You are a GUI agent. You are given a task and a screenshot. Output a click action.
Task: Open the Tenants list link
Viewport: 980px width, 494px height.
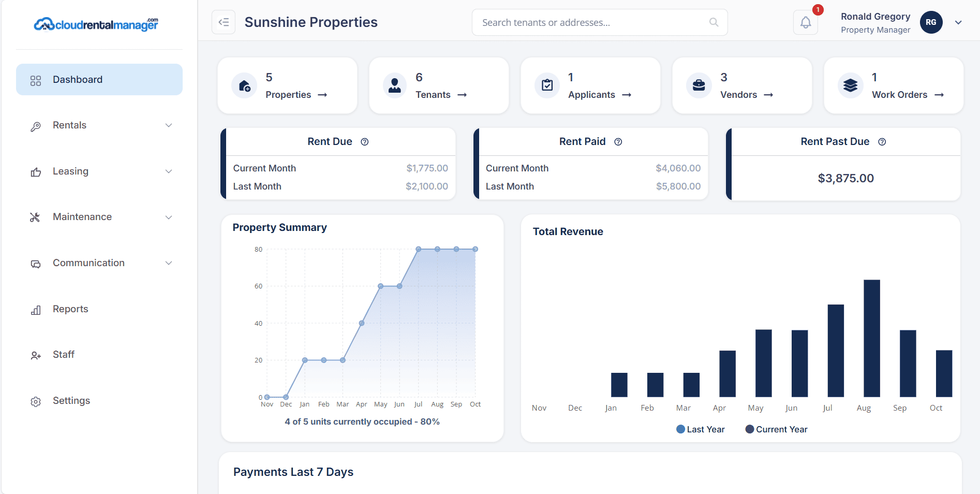441,95
